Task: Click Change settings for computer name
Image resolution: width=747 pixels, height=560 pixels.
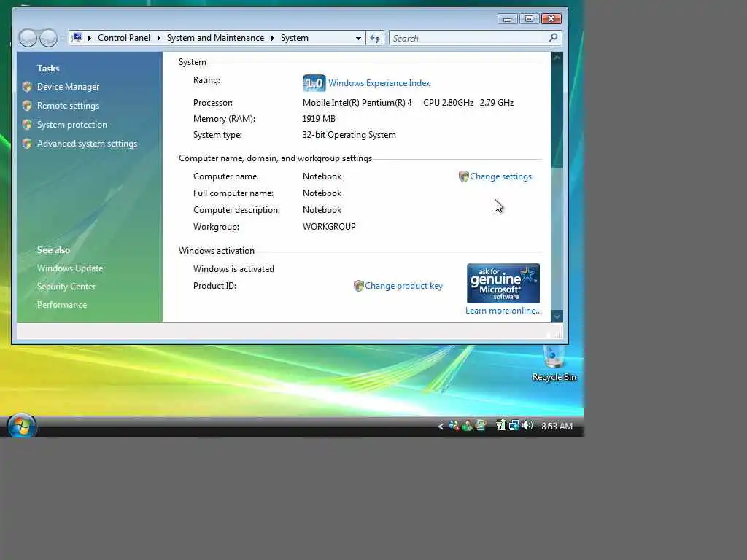Action: tap(500, 176)
